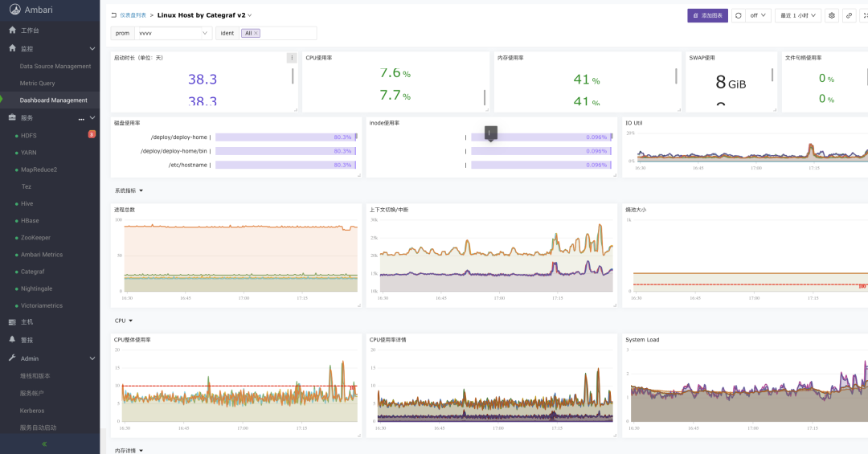Image resolution: width=868 pixels, height=454 pixels.
Task: Click the 监控 home icon
Action: (12, 48)
